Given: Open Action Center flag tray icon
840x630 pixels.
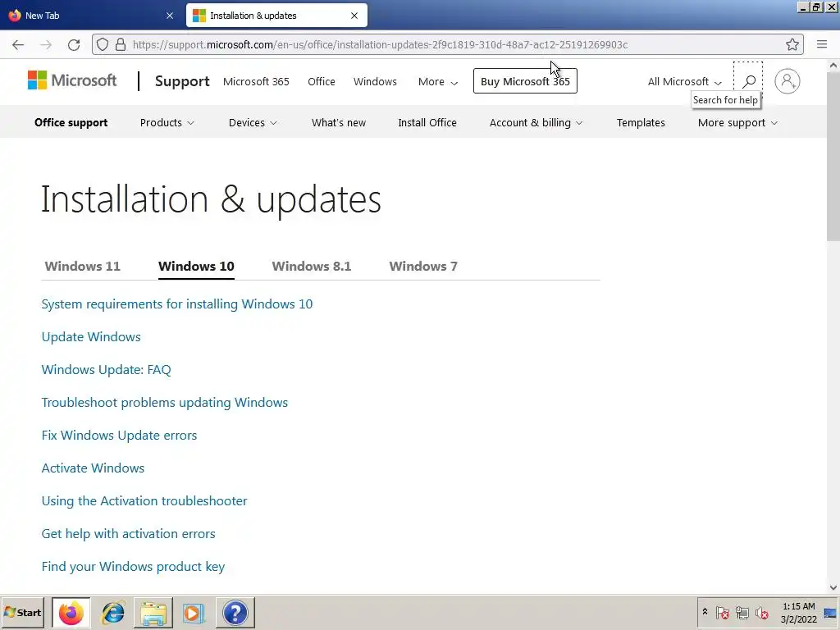Looking at the screenshot, I should [722, 612].
